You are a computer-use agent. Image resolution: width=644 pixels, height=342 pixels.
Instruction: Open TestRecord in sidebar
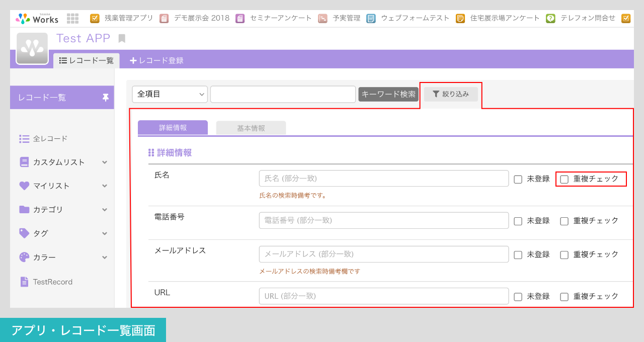point(53,282)
